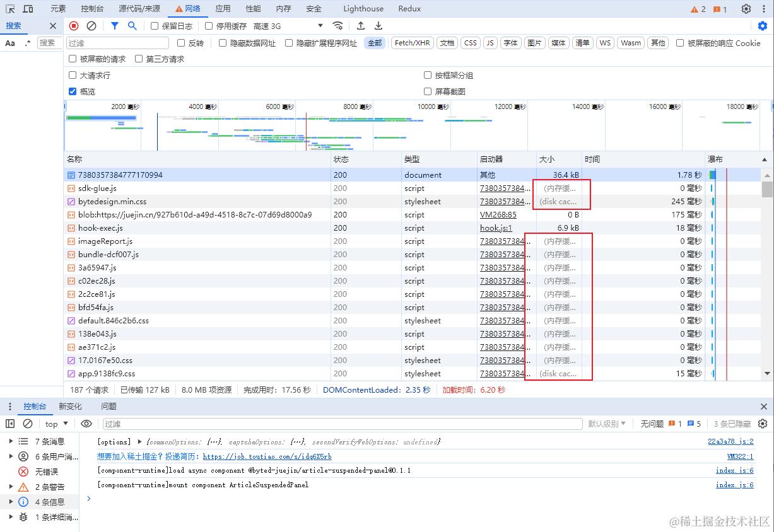Click network filter input field
Image resolution: width=774 pixels, height=532 pixels.
click(x=117, y=43)
